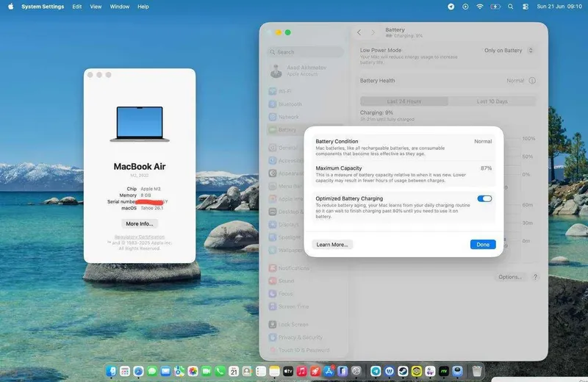Click the Battery Health info icon

pos(531,81)
